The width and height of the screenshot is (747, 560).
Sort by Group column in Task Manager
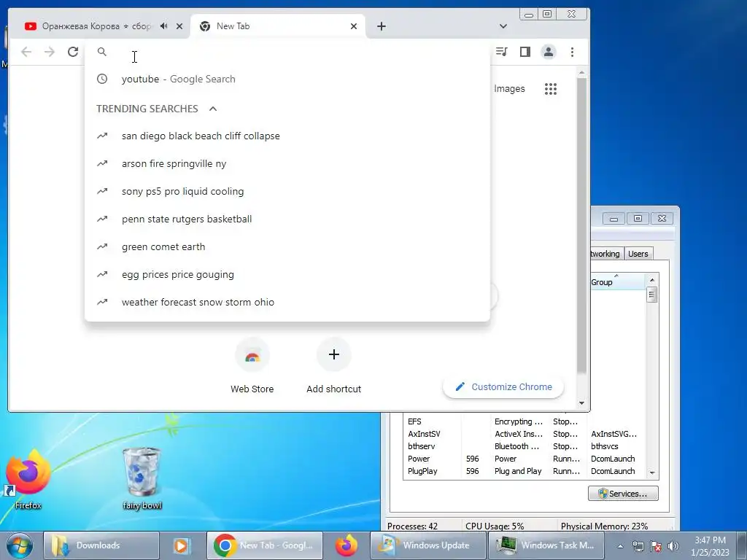click(618, 282)
